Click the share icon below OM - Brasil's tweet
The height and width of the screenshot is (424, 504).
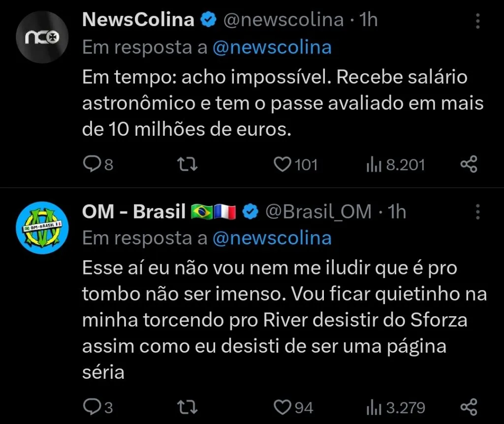[x=469, y=407]
